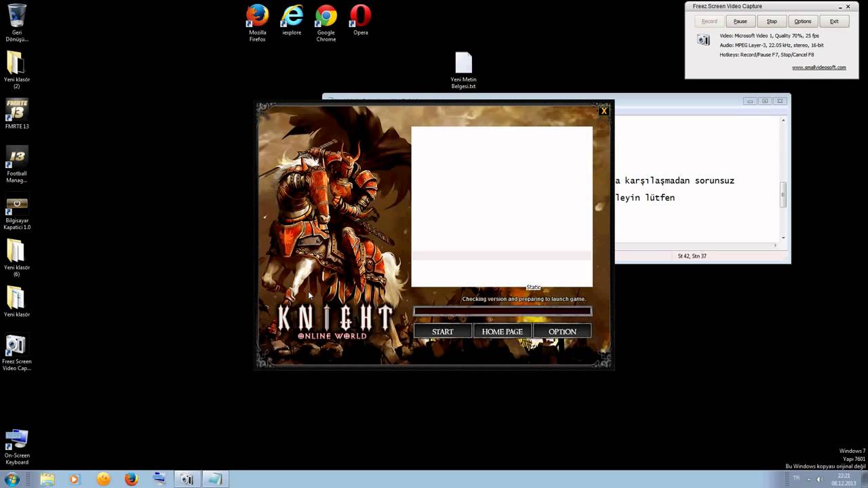Click the 'Video: Microsoft Video 1' info line
This screenshot has height=488, width=868.
769,35
